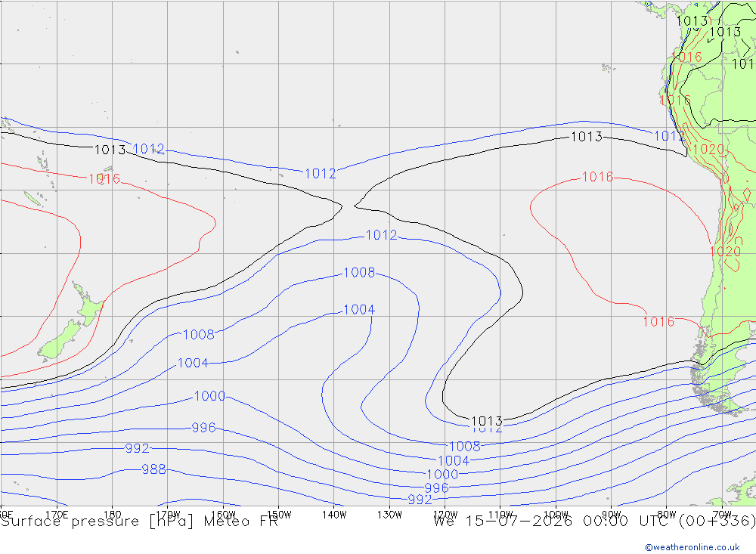The image size is (756, 554).
Task: Click the 180 longitude label
Action: coord(113,515)
